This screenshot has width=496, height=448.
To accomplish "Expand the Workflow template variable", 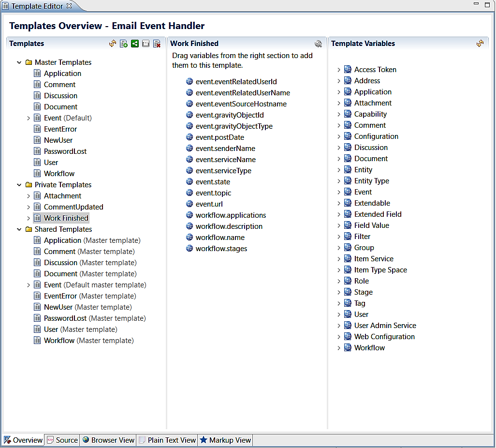I will 339,348.
